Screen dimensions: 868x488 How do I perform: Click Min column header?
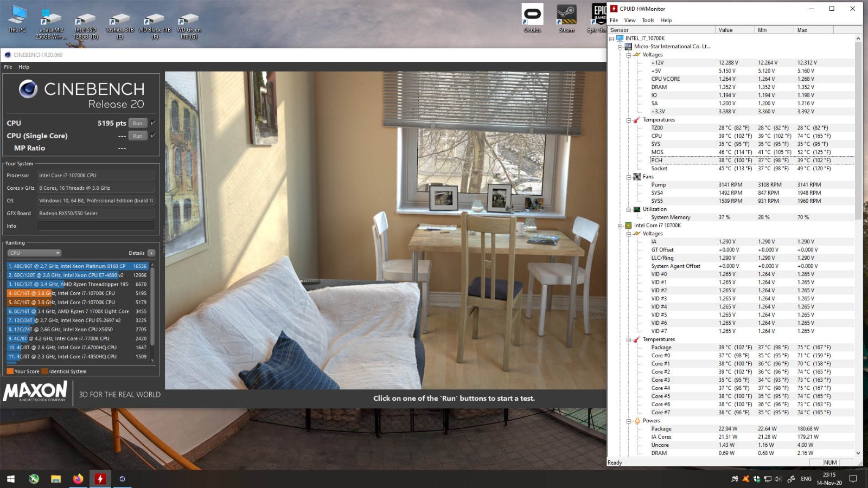point(775,30)
